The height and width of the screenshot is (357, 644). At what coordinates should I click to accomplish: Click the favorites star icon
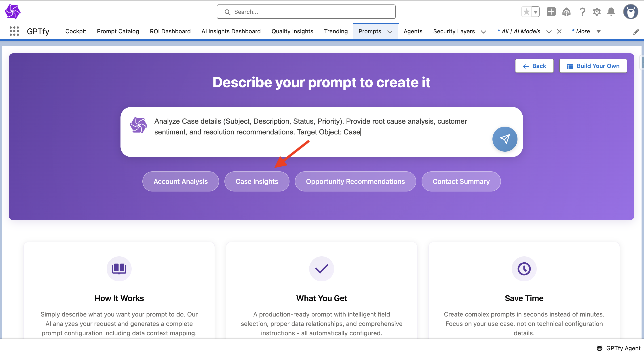tap(526, 12)
